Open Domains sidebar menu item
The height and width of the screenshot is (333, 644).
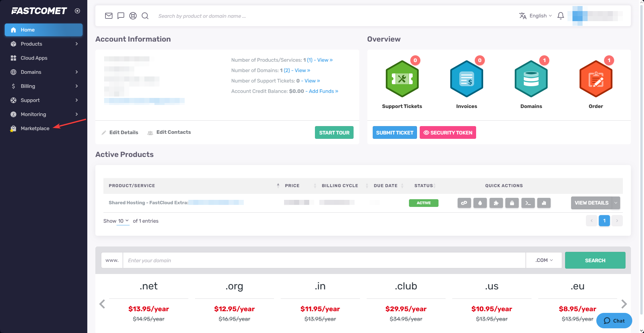(x=44, y=72)
